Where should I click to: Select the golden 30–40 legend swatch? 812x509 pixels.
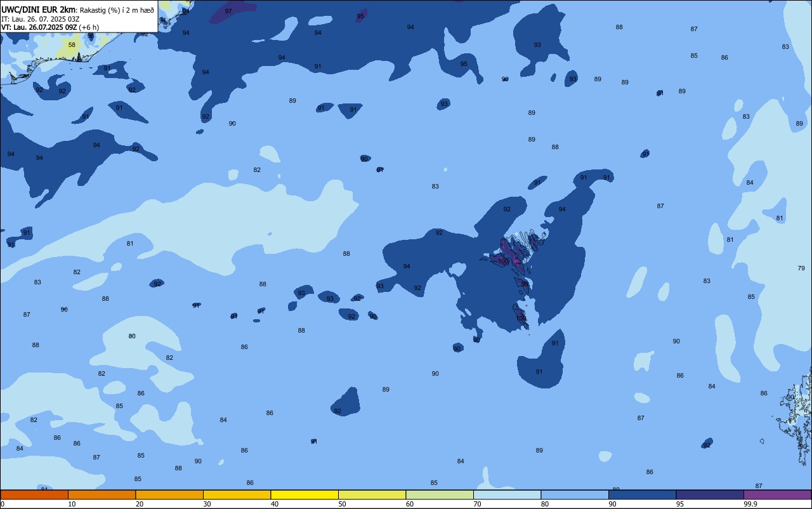pyautogui.click(x=237, y=494)
